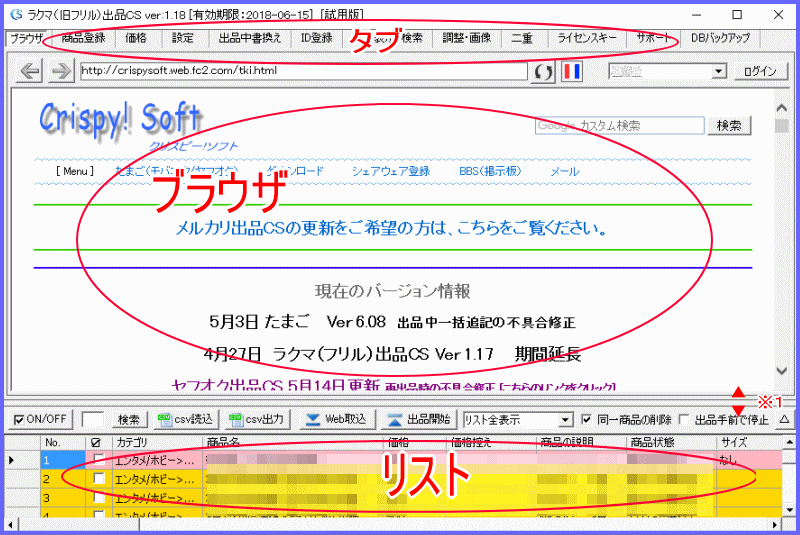Click the 商品名 column header
Viewport: 800px width, 535px height.
coord(292,442)
